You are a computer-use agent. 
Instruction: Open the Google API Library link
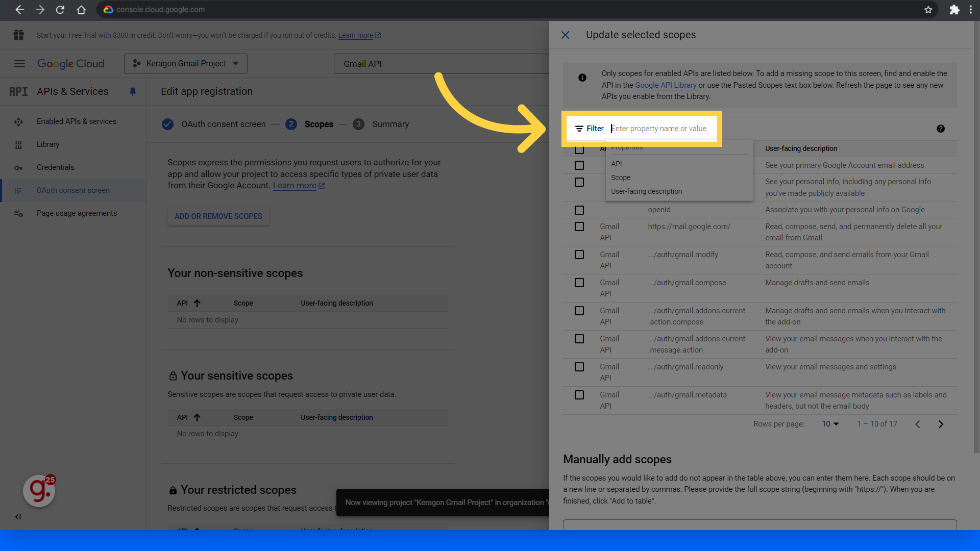coord(666,85)
